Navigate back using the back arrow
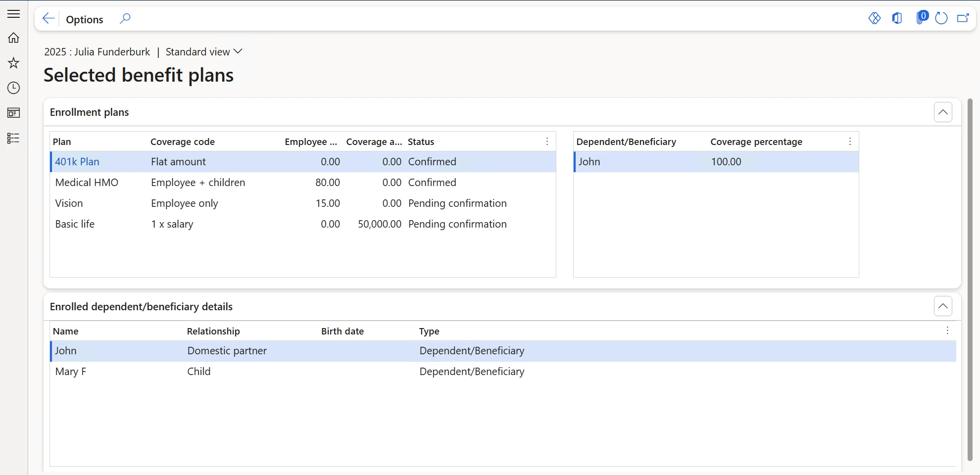 48,18
